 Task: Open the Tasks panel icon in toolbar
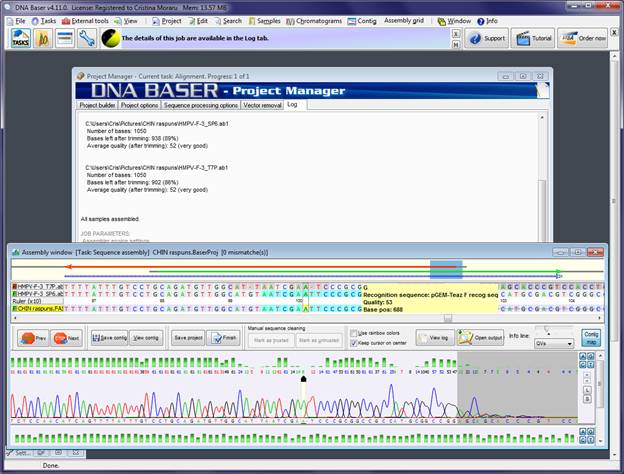click(x=20, y=39)
